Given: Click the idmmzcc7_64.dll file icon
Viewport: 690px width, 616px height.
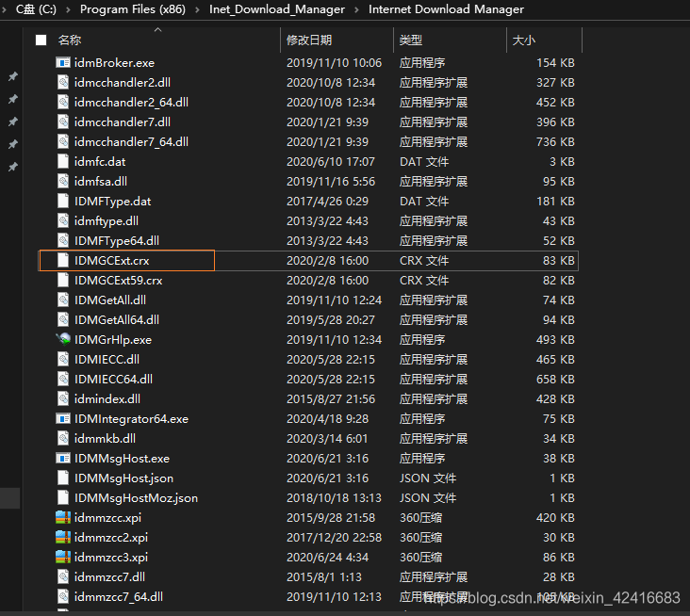Looking at the screenshot, I should coord(63,596).
